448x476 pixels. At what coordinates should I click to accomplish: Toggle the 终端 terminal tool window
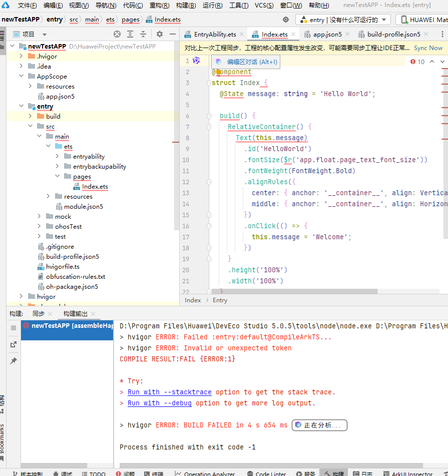[153, 473]
